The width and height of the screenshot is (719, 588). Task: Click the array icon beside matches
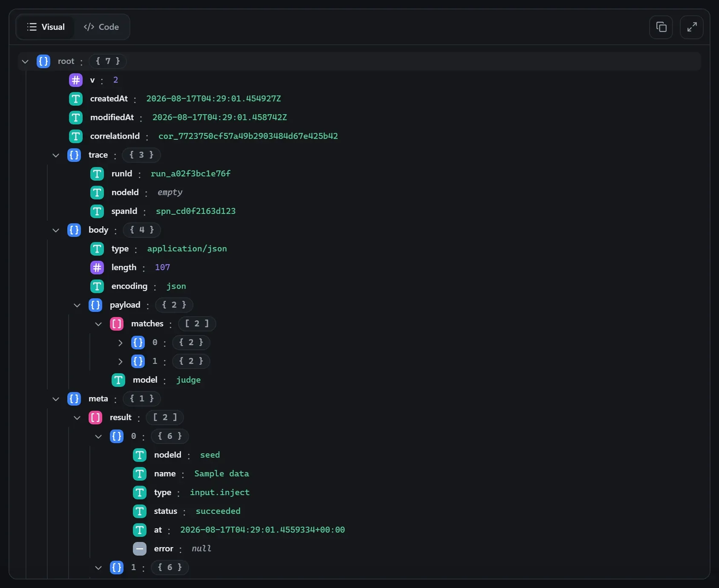117,324
